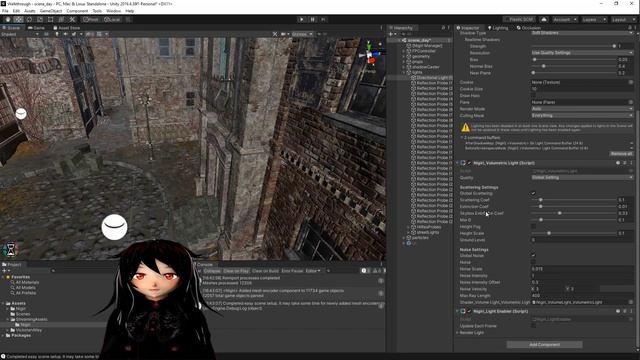Open Nigiri_Volumetric Light component menu

click(x=631, y=163)
